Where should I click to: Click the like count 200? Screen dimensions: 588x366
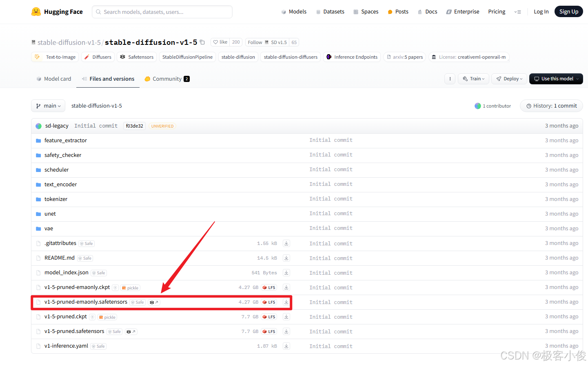click(x=236, y=42)
